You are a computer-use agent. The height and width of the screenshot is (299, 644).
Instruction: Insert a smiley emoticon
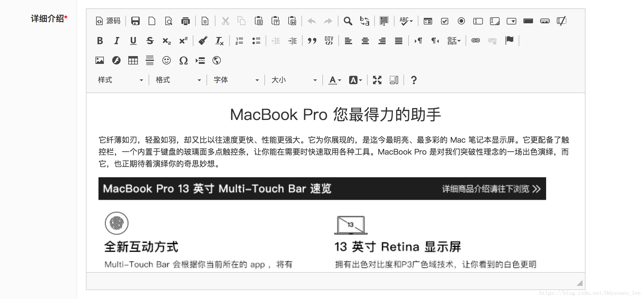pos(167,61)
